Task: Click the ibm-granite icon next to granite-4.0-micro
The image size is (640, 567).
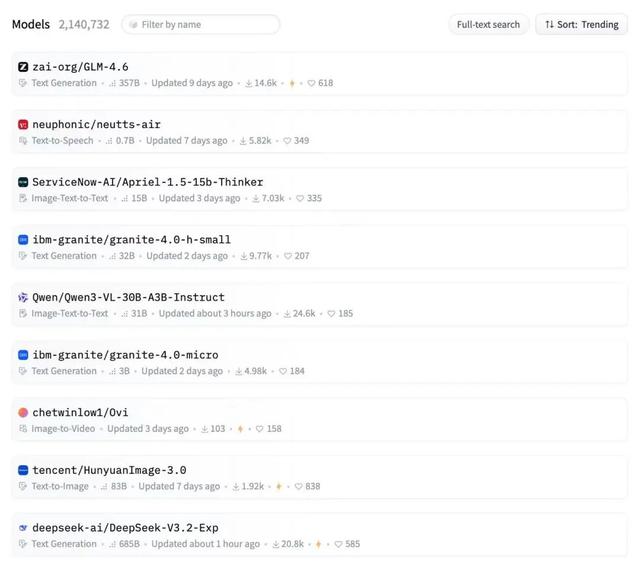Action: coord(23,355)
